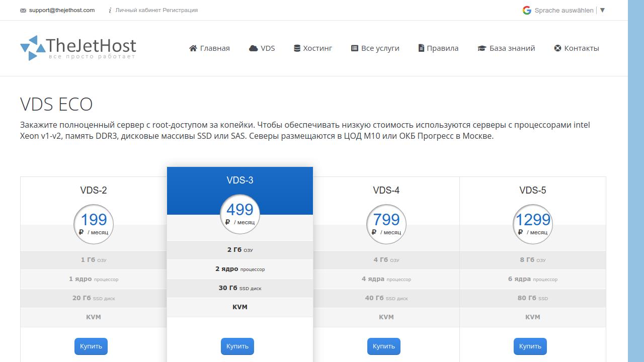
Task: Click the graduation cap icon near База знаний
Action: click(482, 48)
